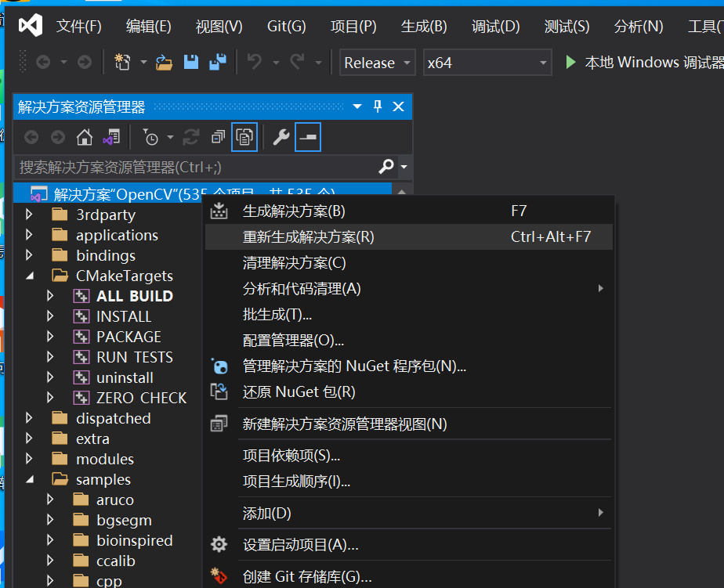Toggle the show all files button
Image resolution: width=724 pixels, height=588 pixels.
click(244, 137)
